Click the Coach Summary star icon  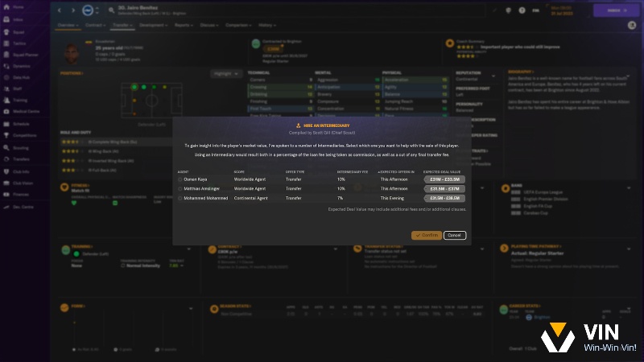pos(450,43)
